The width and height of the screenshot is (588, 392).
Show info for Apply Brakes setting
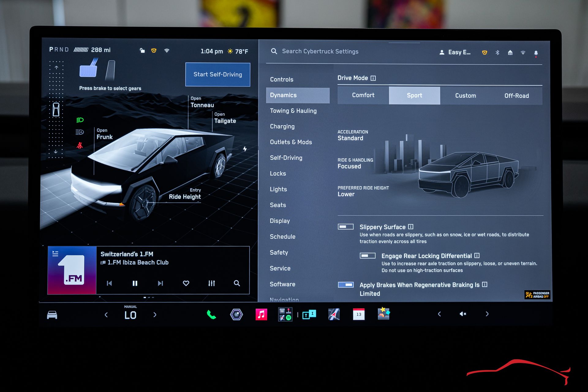click(484, 285)
